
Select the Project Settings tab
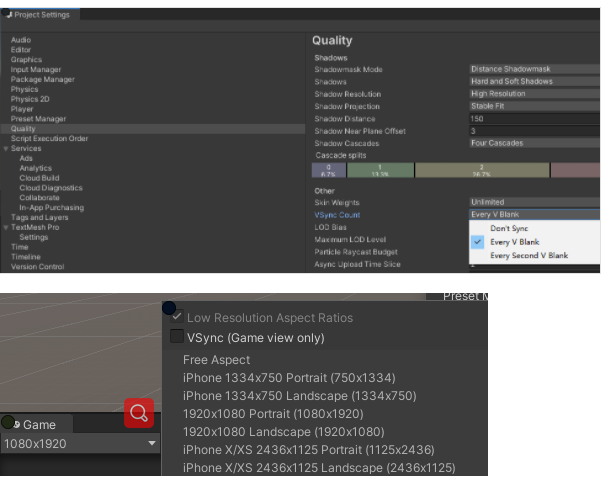tap(40, 15)
